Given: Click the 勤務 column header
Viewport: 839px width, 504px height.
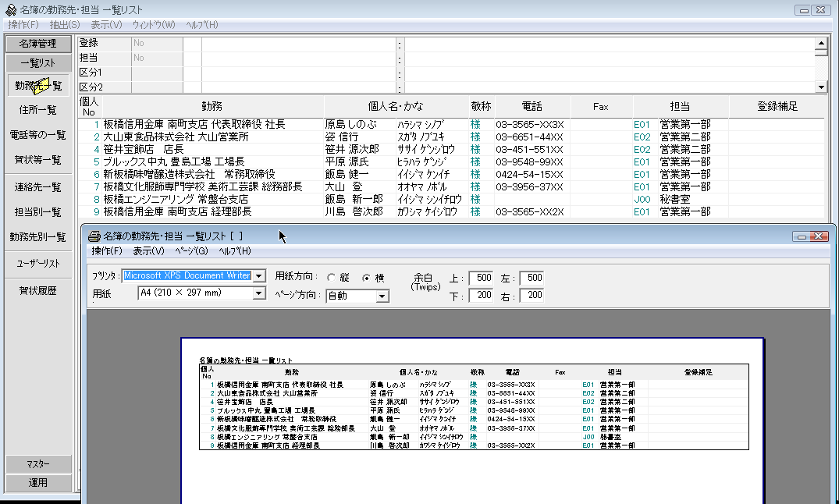Looking at the screenshot, I should 212,106.
